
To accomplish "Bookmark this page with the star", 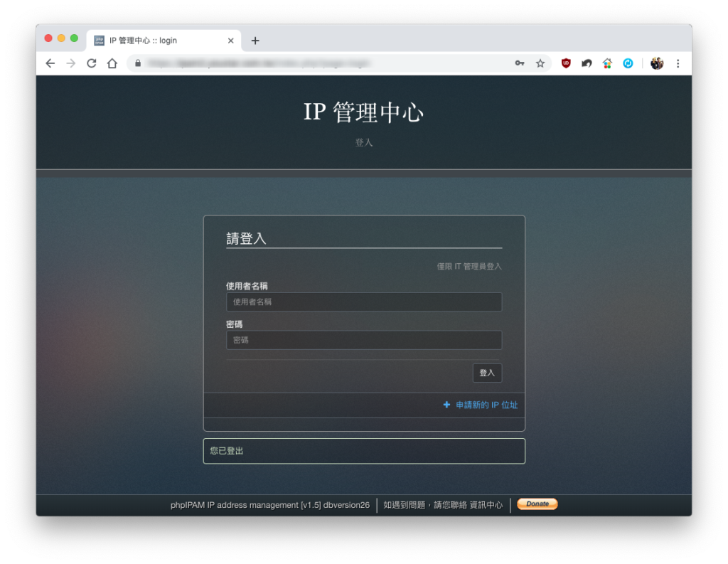I will (540, 63).
